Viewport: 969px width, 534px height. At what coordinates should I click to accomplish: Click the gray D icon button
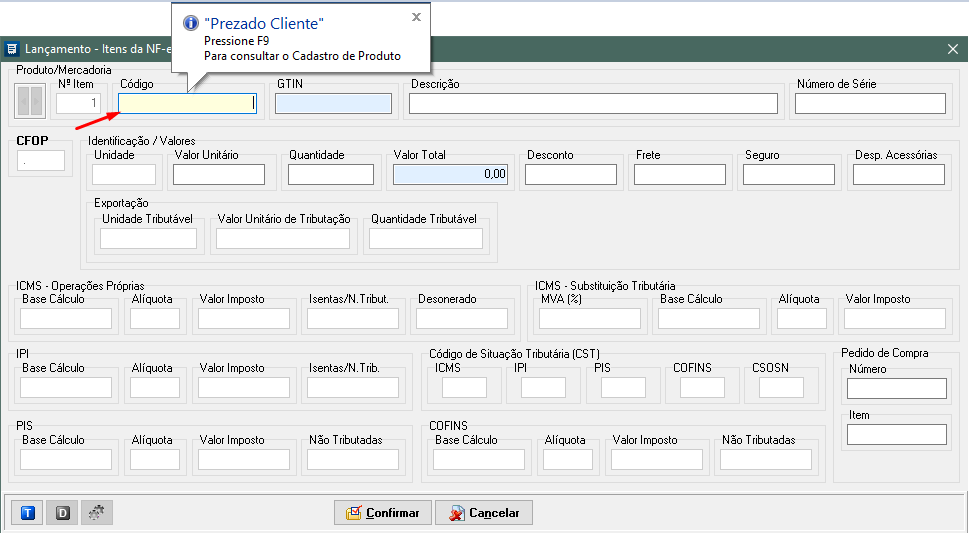(62, 513)
